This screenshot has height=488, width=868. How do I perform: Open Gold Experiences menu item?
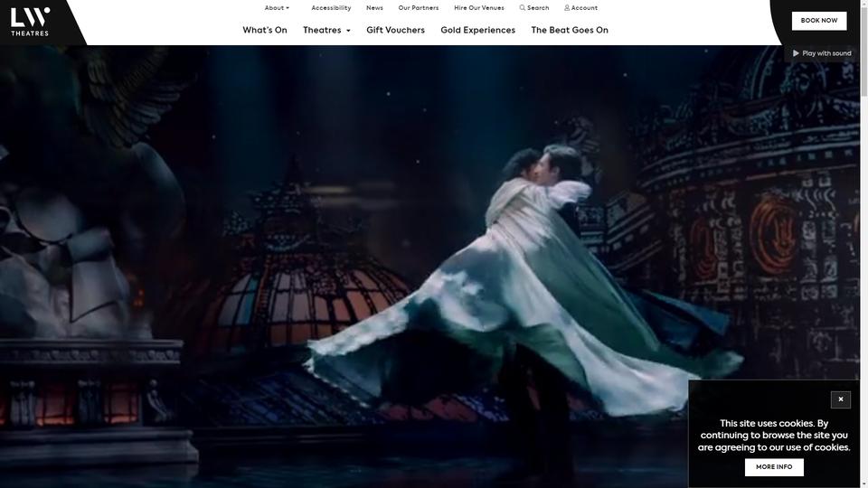[x=477, y=30]
